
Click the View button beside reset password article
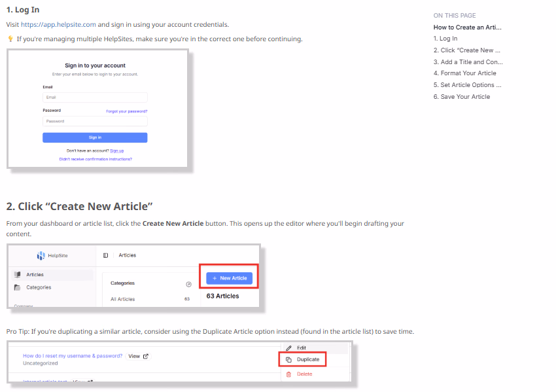click(x=138, y=356)
